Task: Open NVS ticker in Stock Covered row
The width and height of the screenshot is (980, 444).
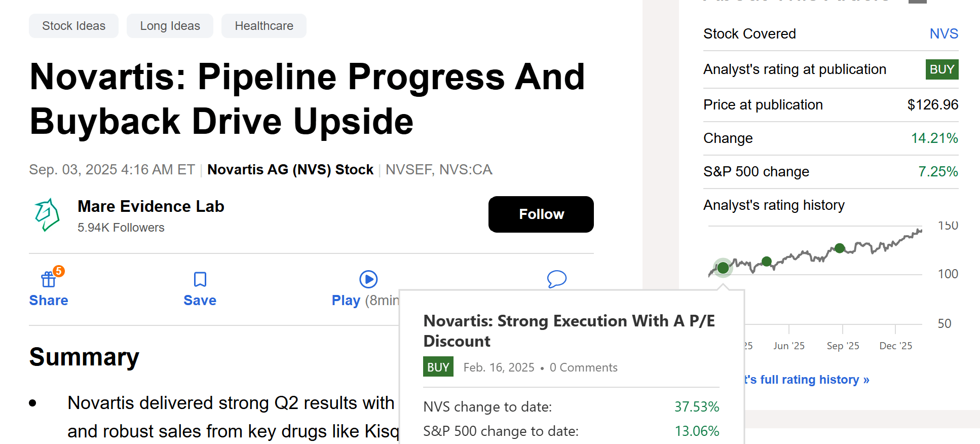Action: [944, 34]
